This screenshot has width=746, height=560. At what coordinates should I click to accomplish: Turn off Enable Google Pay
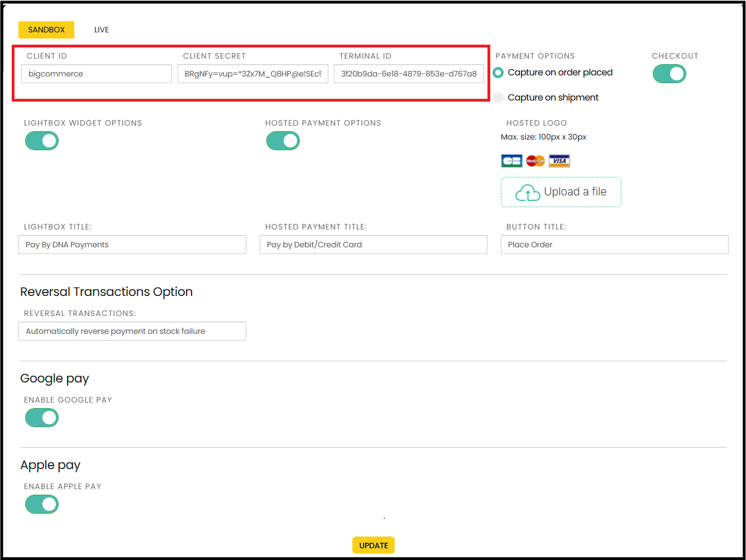pos(42,418)
